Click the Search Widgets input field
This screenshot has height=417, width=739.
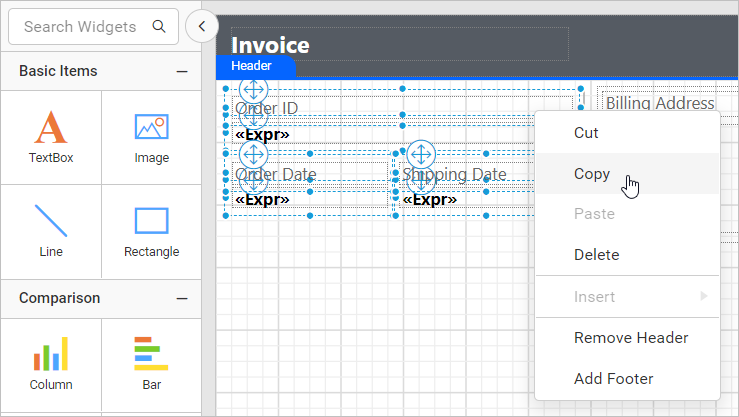82,27
